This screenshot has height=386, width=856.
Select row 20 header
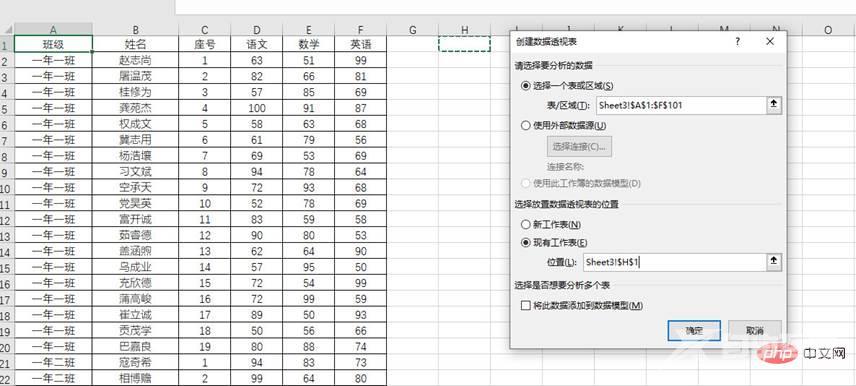tap(7, 347)
